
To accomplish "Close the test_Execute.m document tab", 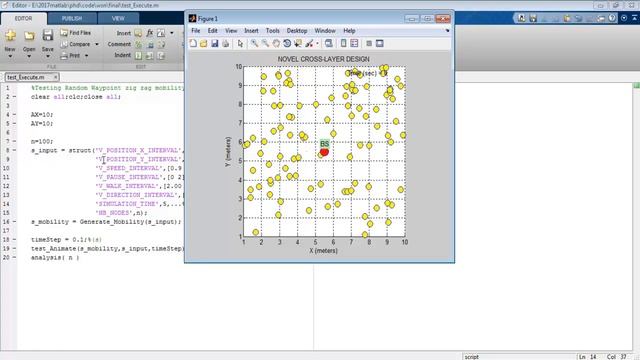I will click(x=56, y=77).
